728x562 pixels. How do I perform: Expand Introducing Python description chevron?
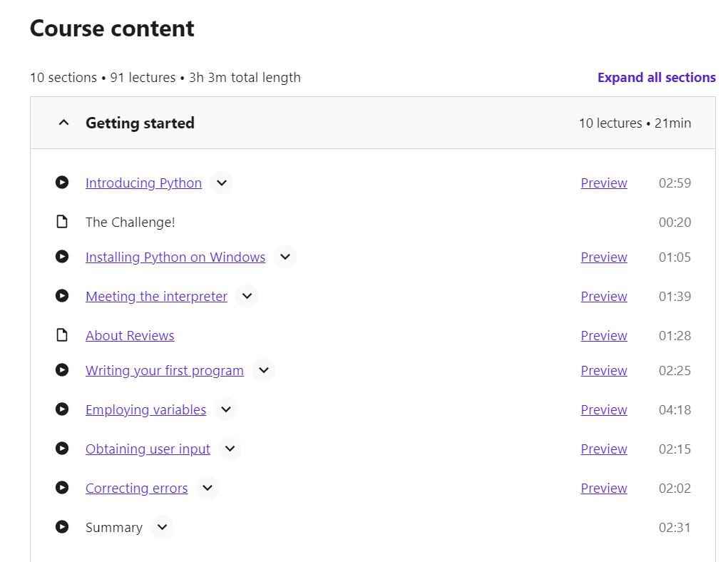coord(222,183)
